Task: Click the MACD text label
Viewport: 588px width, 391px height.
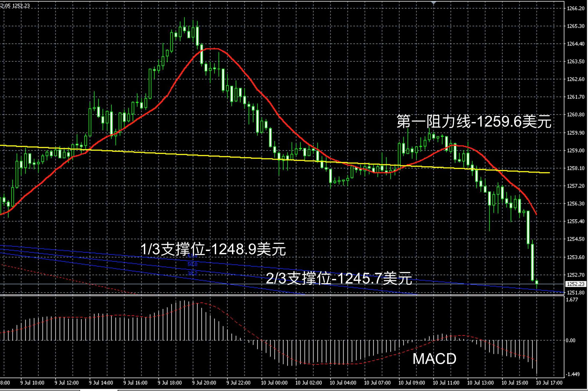Action: (434, 359)
